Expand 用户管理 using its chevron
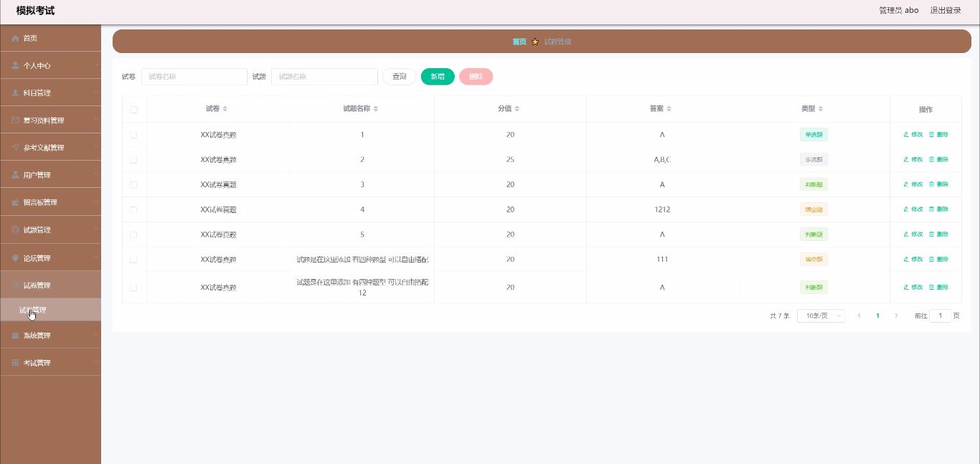980x464 pixels. (x=96, y=175)
